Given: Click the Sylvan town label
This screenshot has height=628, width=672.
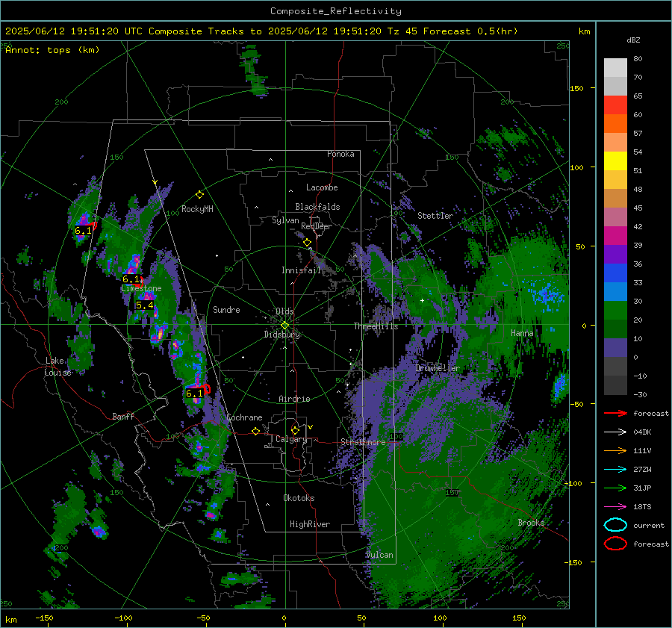Looking at the screenshot, I should point(285,220).
